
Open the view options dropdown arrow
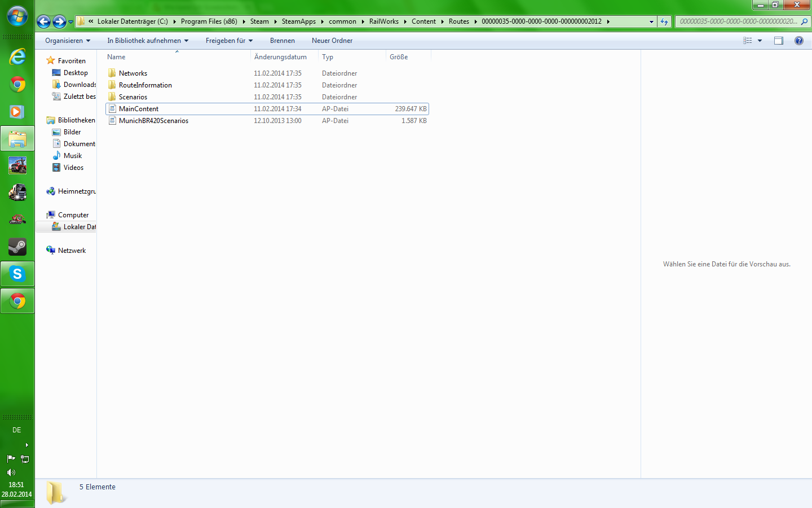(760, 41)
